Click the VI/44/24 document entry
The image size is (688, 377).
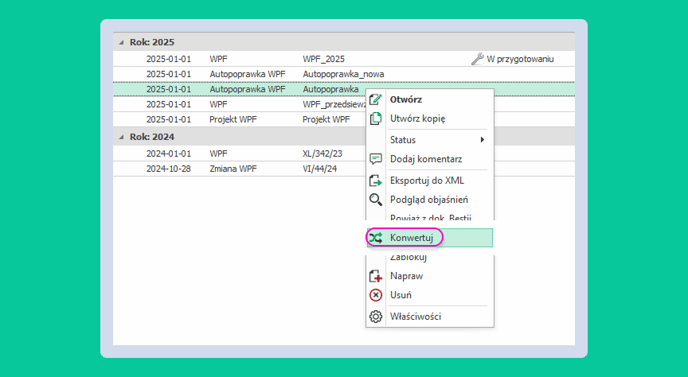(319, 169)
